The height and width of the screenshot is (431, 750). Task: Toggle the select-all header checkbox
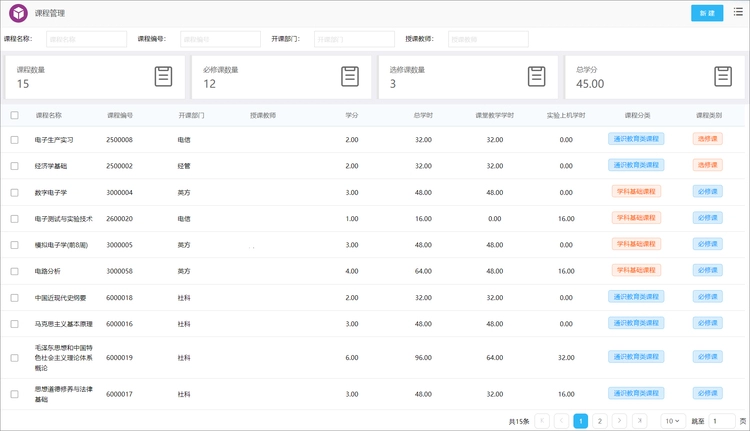click(x=14, y=115)
